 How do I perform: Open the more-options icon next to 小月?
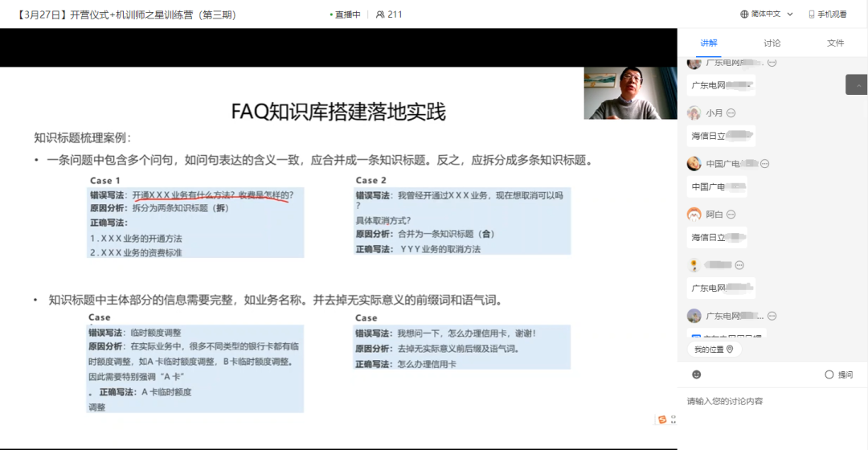tap(731, 113)
